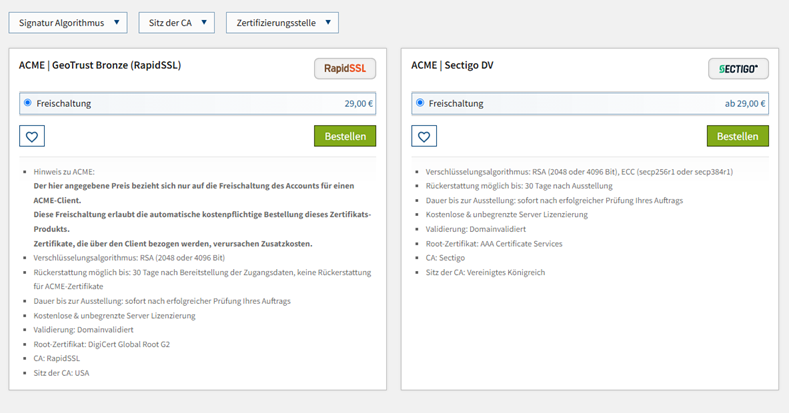Click 'Kostenlose & unbegrenzte Server Lizenzierung' in Sectigo card
Viewport: 789px width, 413px height.
(x=507, y=214)
